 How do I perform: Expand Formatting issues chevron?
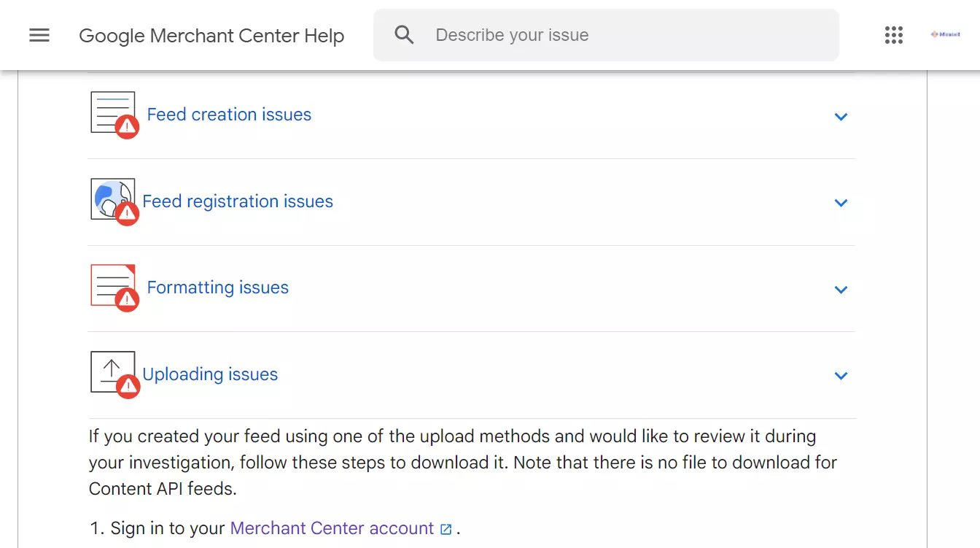(x=841, y=290)
